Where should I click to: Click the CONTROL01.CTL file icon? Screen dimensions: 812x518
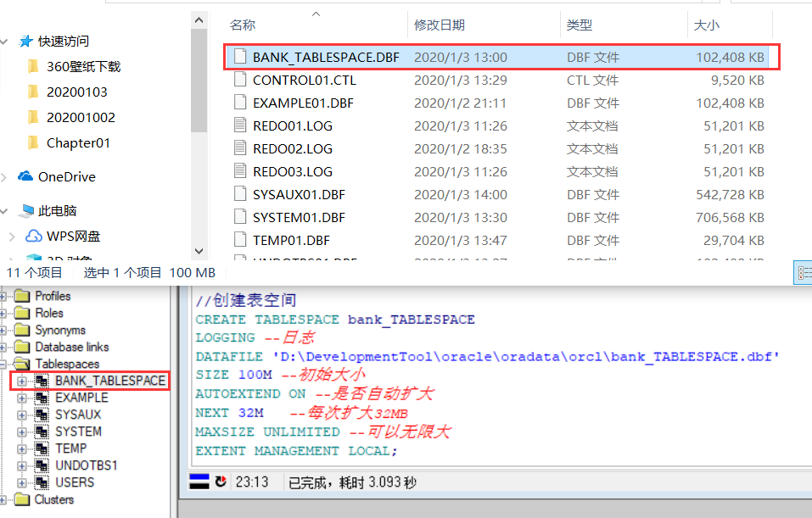coord(240,79)
